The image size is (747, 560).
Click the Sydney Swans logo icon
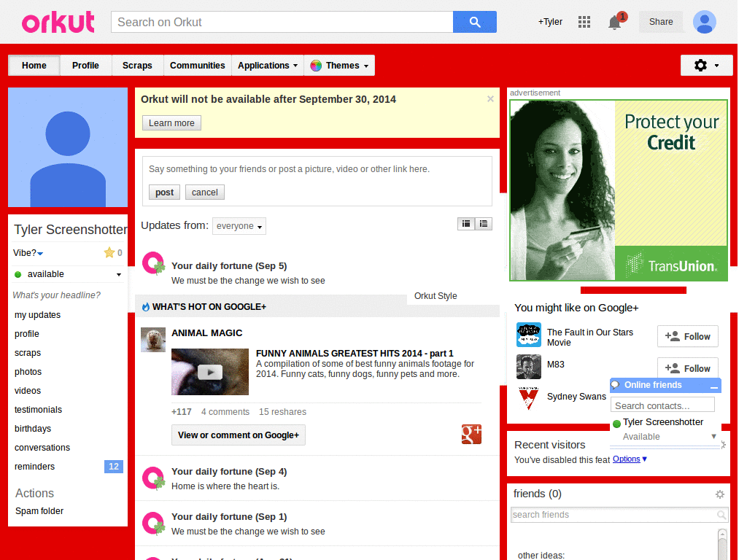pos(529,399)
